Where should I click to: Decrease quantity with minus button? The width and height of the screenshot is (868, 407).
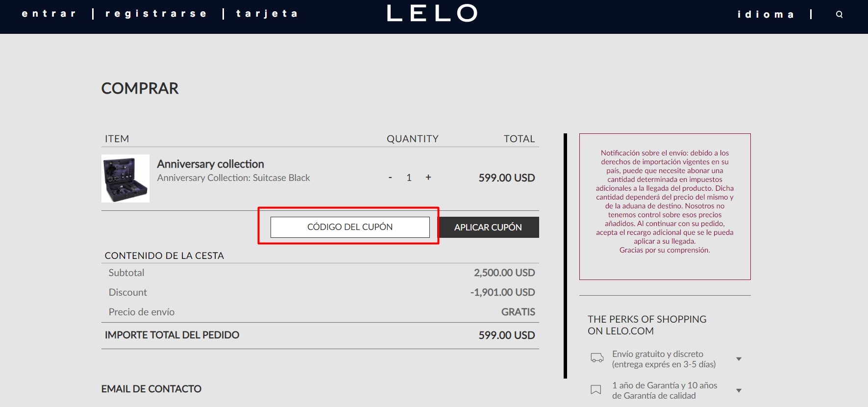(x=390, y=178)
